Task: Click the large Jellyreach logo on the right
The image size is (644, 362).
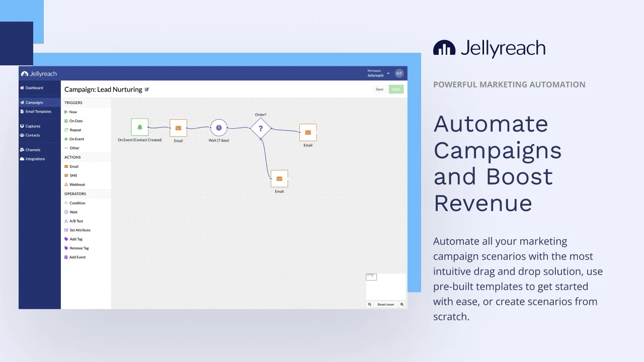Action: pyautogui.click(x=489, y=49)
